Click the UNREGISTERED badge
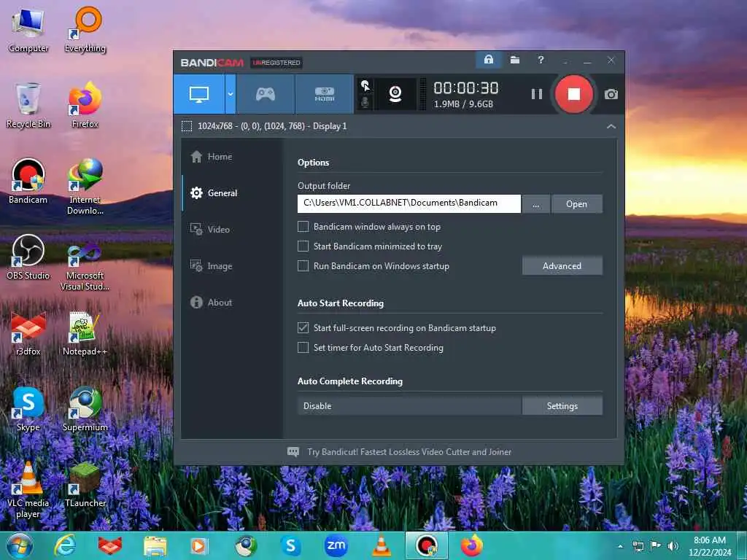Image resolution: width=747 pixels, height=560 pixels. coord(276,63)
